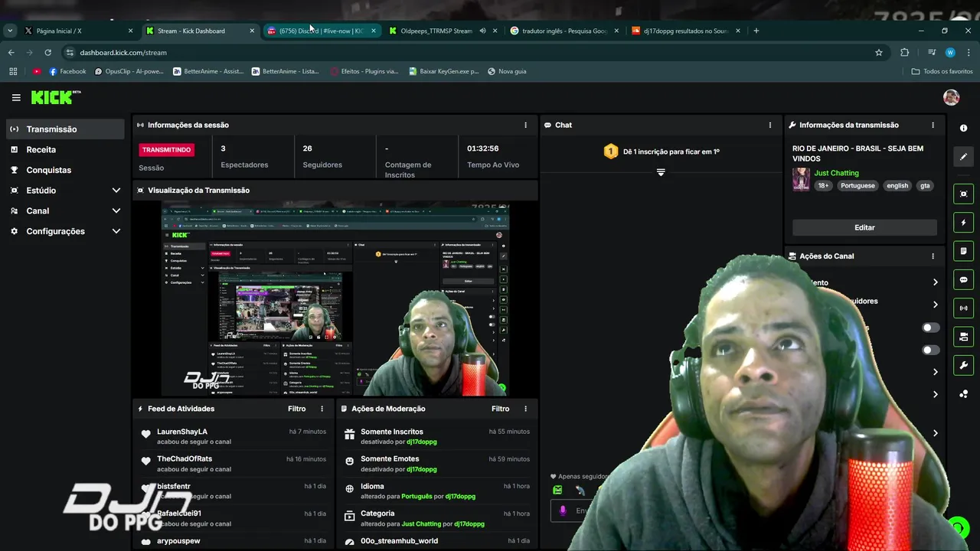This screenshot has width=980, height=551.
Task: Click the Português link in Idioma row
Action: pos(416,497)
